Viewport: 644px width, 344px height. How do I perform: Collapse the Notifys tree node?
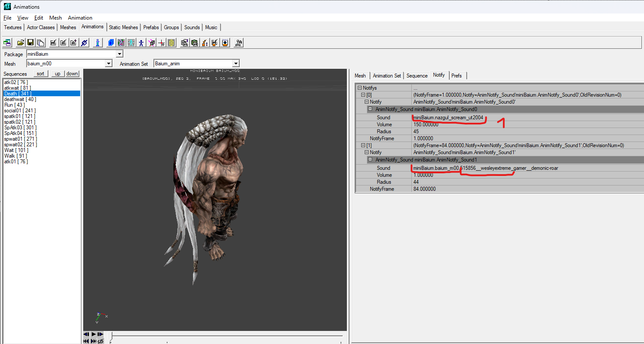pyautogui.click(x=359, y=88)
